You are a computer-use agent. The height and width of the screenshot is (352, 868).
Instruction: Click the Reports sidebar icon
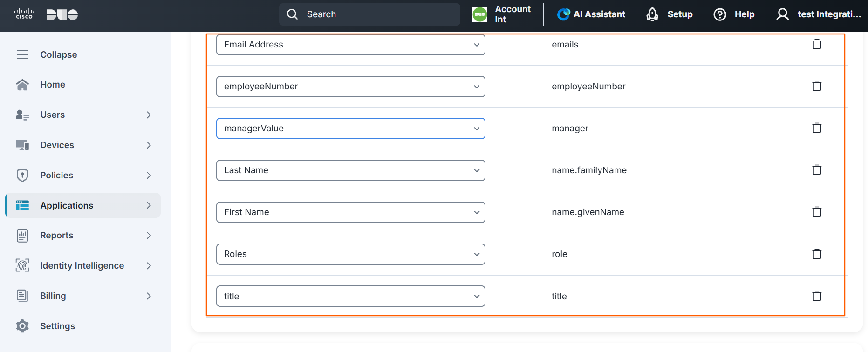click(22, 236)
